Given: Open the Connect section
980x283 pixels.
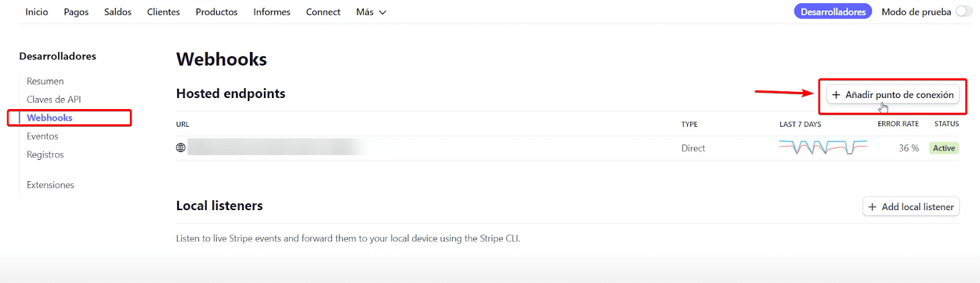Looking at the screenshot, I should pos(323,12).
